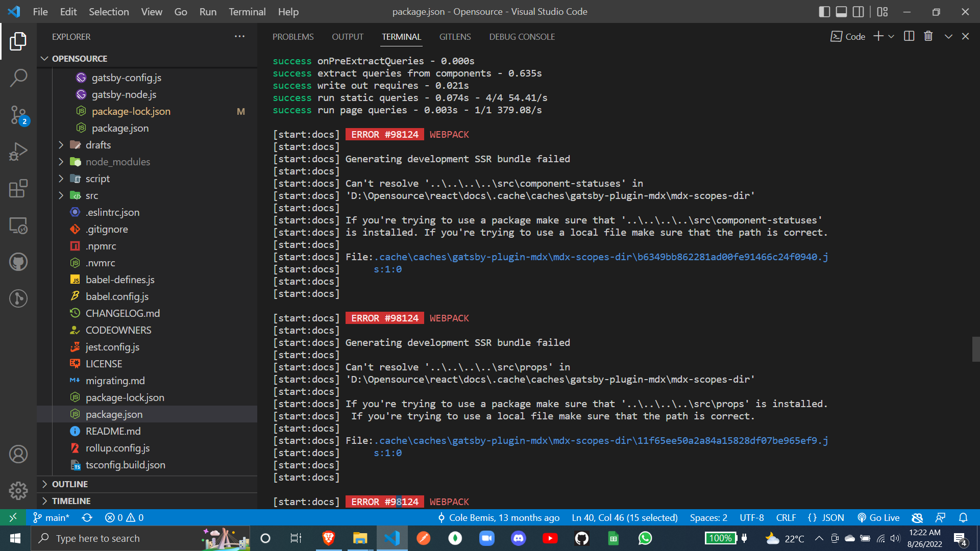
Task: Open launch profile dropdown next to plus
Action: [x=891, y=36]
